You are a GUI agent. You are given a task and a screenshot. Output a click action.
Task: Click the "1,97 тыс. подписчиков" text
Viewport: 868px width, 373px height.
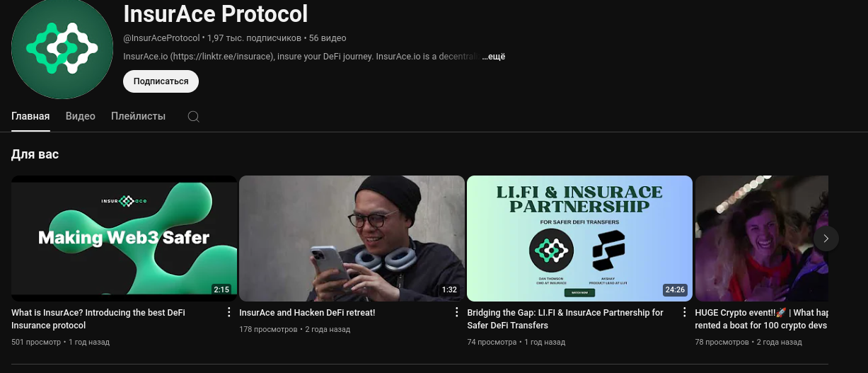pyautogui.click(x=254, y=38)
